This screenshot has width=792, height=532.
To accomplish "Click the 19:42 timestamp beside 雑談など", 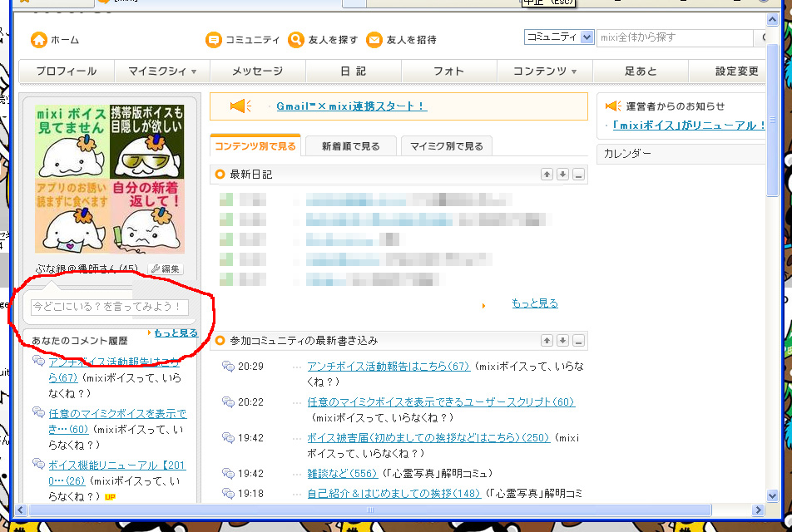I will click(250, 474).
